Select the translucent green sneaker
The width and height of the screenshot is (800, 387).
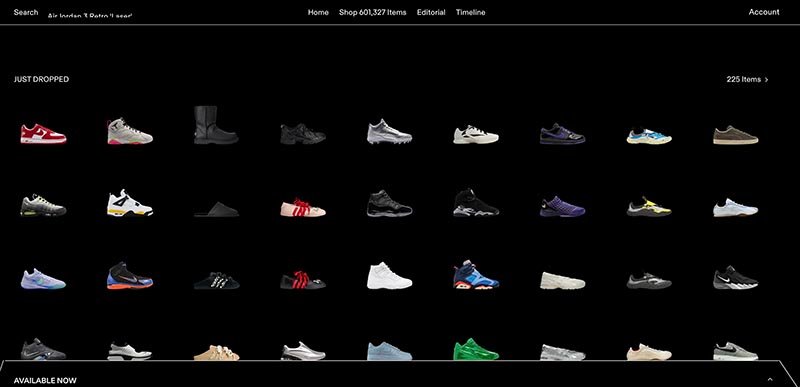click(476, 350)
